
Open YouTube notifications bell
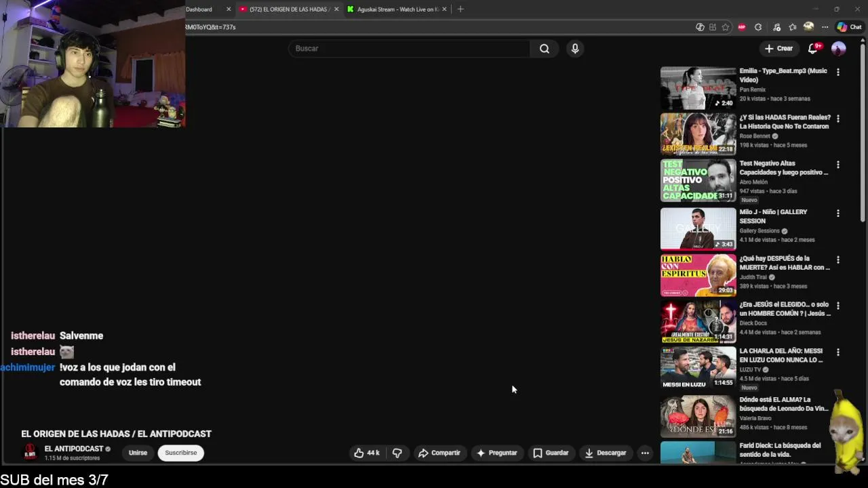(x=814, y=48)
